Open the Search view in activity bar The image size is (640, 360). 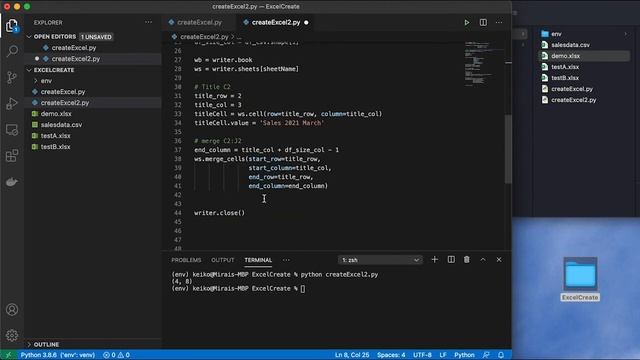tap(12, 51)
